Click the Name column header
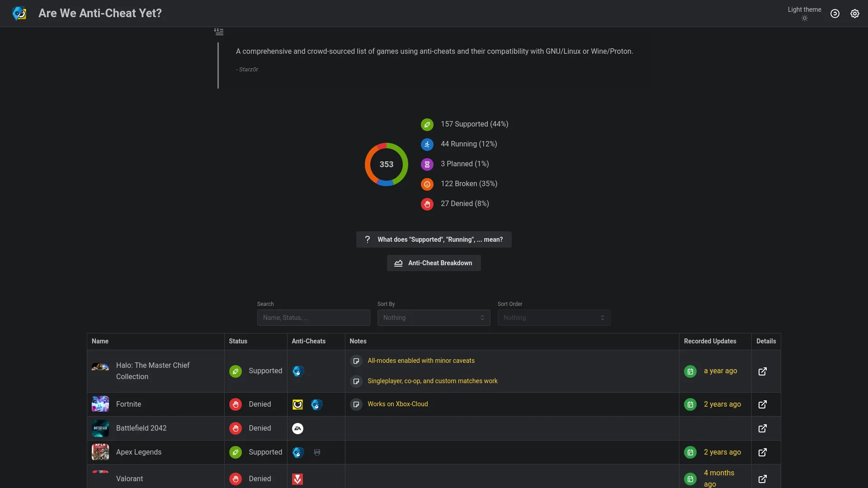This screenshot has height=488, width=868. (100, 341)
